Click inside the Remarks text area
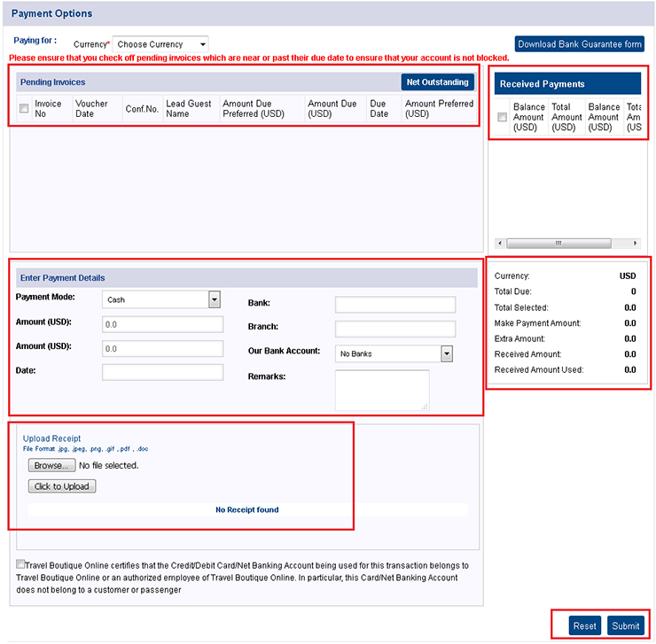Viewport: 656px width, 644px height. [x=382, y=390]
